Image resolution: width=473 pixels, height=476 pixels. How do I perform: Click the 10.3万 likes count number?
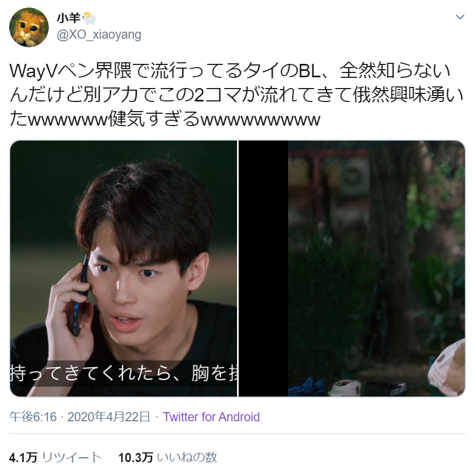click(x=136, y=457)
